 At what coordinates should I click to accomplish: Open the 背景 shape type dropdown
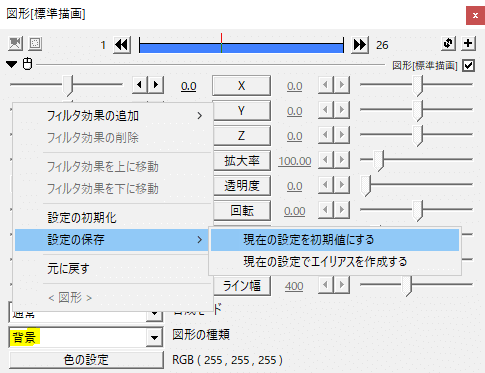point(154,338)
